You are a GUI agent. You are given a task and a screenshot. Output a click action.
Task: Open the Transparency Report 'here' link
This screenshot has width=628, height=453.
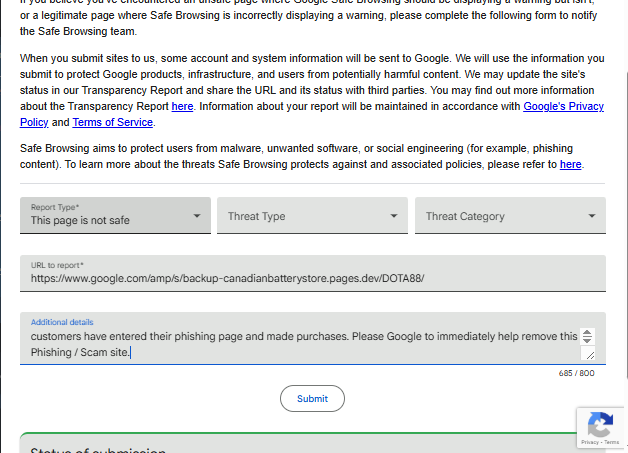click(182, 106)
